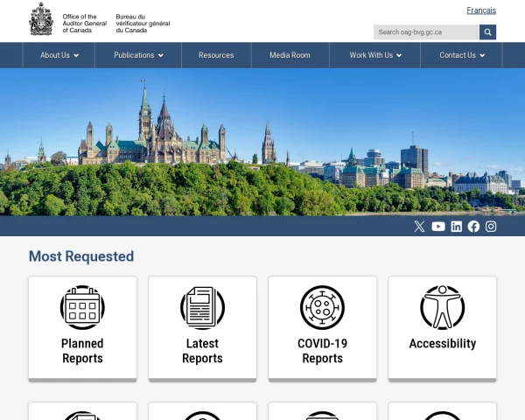Screen dimensions: 525x420
Task: Expand the Publications menu
Action: pos(138,55)
